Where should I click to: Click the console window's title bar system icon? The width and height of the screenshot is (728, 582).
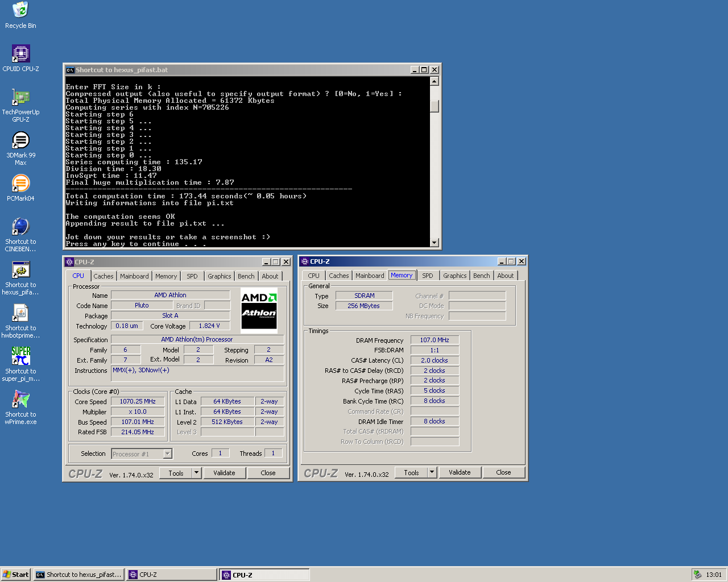pyautogui.click(x=70, y=70)
